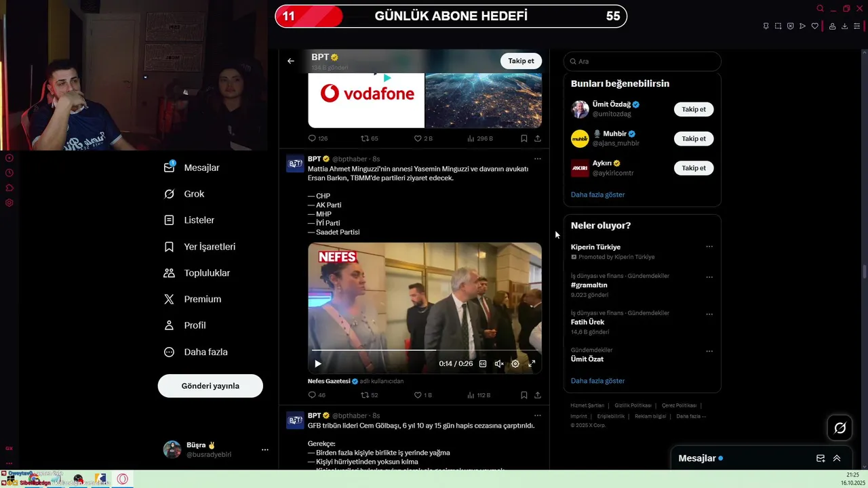
Task: Like the tweet with 2 B likes
Action: click(423, 138)
